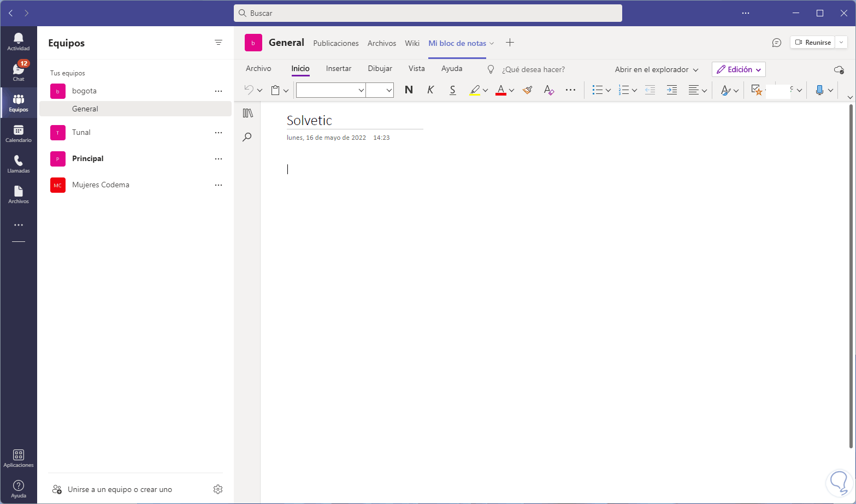Viewport: 856px width, 504px height.
Task: Open the channel conversation panel icon
Action: (777, 43)
